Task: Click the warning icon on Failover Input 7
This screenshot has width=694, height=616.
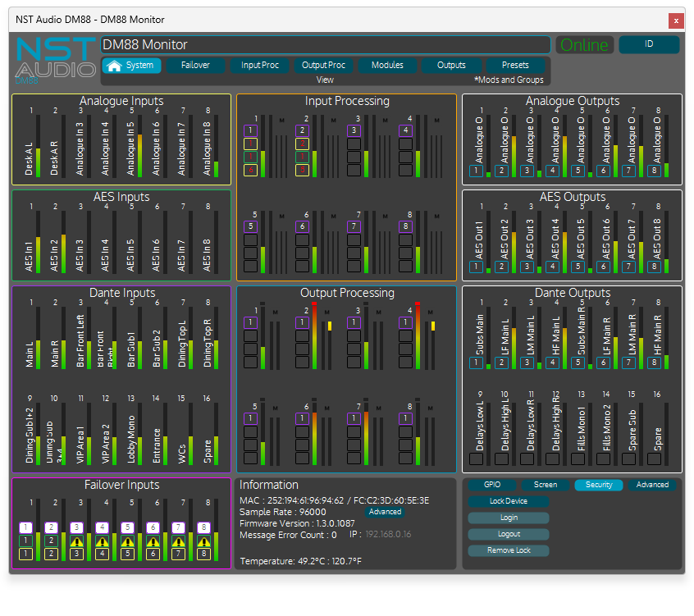Action: point(178,541)
